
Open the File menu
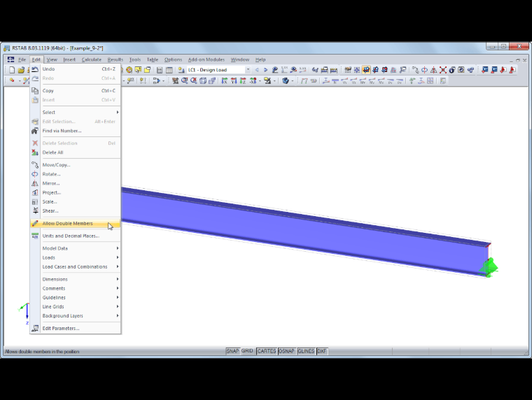pyautogui.click(x=22, y=59)
